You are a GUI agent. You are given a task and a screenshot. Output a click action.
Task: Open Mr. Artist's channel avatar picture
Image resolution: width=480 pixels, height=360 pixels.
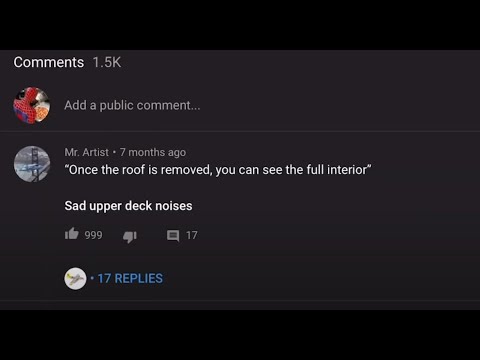point(32,164)
